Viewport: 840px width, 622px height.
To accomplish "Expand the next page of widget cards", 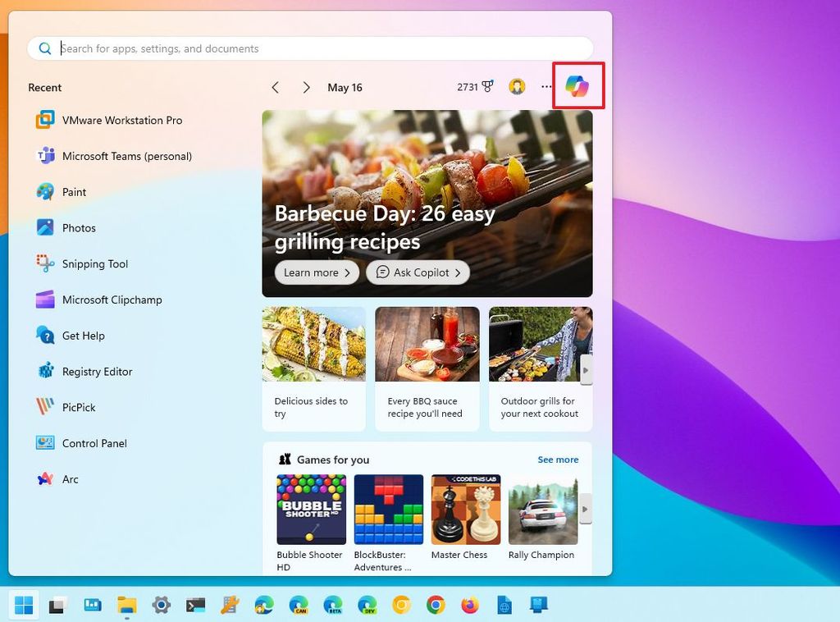I will [x=586, y=370].
